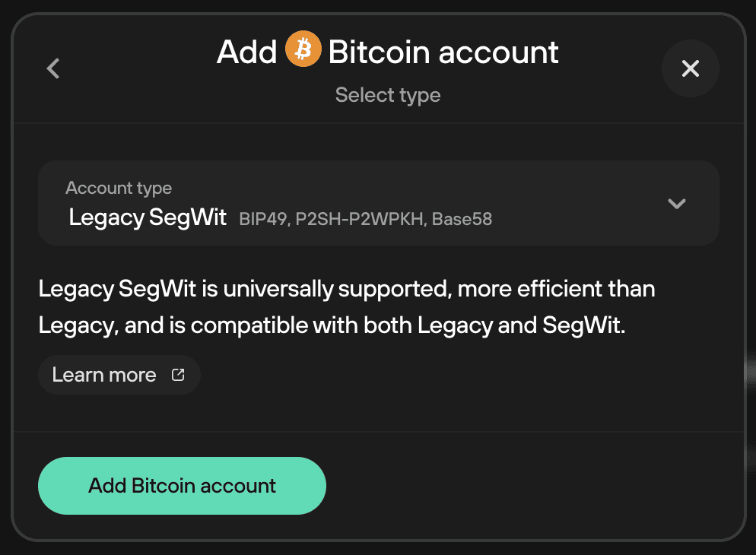
Task: Click the 'Account type' field label
Action: (119, 188)
